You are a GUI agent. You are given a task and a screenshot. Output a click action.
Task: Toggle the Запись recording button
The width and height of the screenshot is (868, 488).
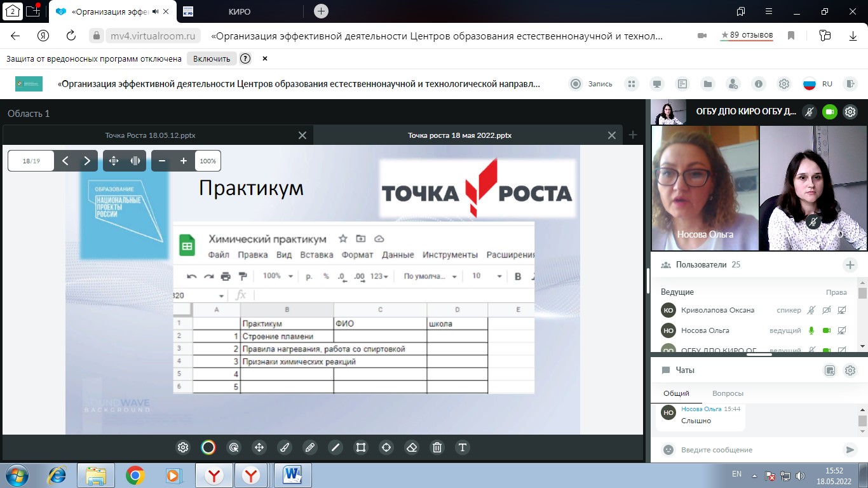pos(592,84)
